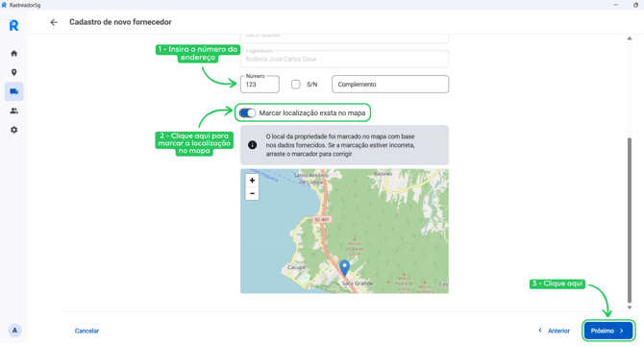Open the home icon in sidebar
Screen dimensions: 644x347
[14, 54]
